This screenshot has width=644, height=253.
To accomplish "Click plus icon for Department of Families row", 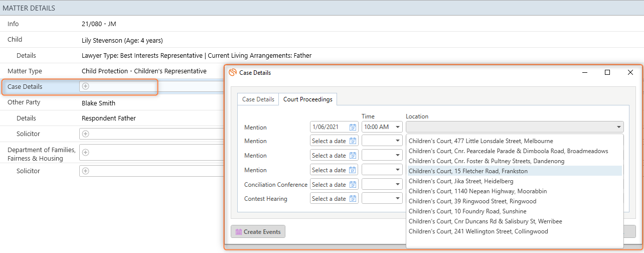I will (85, 152).
